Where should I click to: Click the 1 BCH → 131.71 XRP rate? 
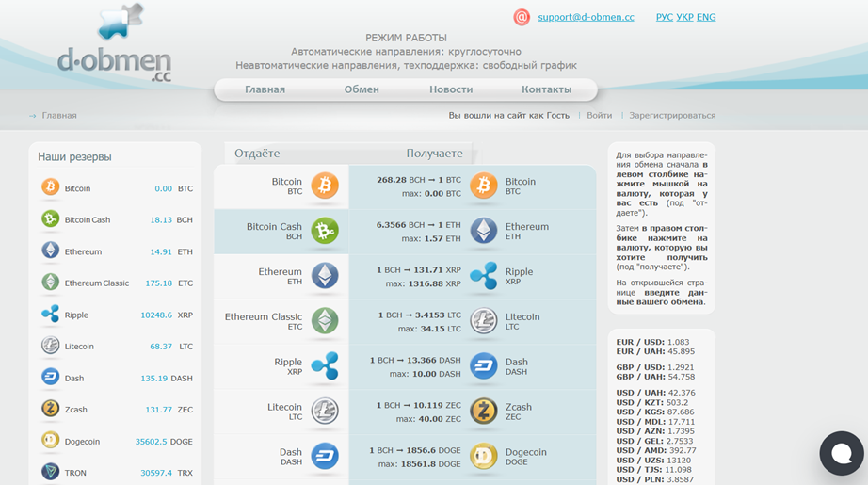click(419, 270)
